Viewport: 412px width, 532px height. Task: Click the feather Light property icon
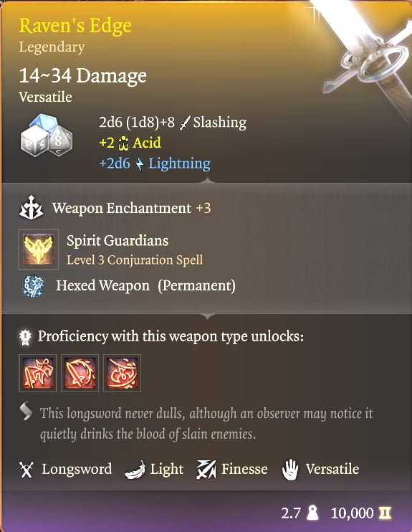135,470
